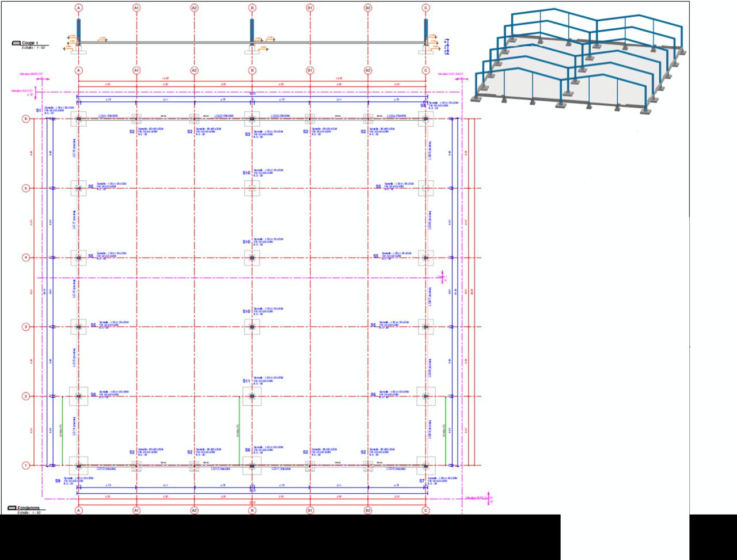The image size is (737, 560).
Task: Select the S9 footing label
Action: click(x=58, y=481)
